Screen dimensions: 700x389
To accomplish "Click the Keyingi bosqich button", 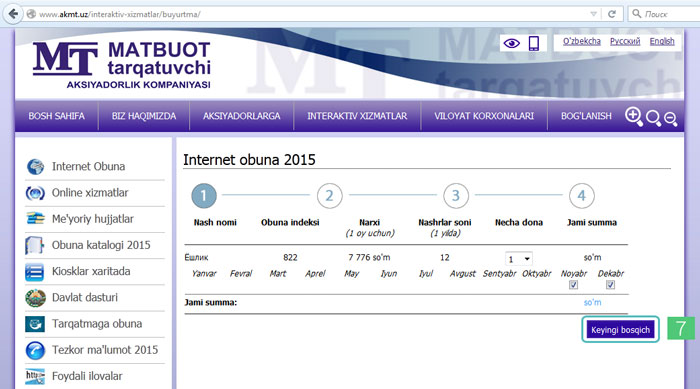I will point(621,330).
